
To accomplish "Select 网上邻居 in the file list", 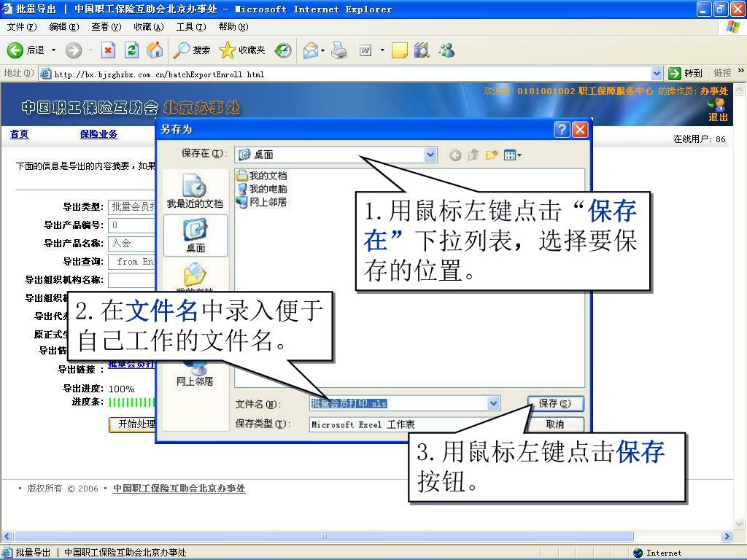I will (x=262, y=203).
